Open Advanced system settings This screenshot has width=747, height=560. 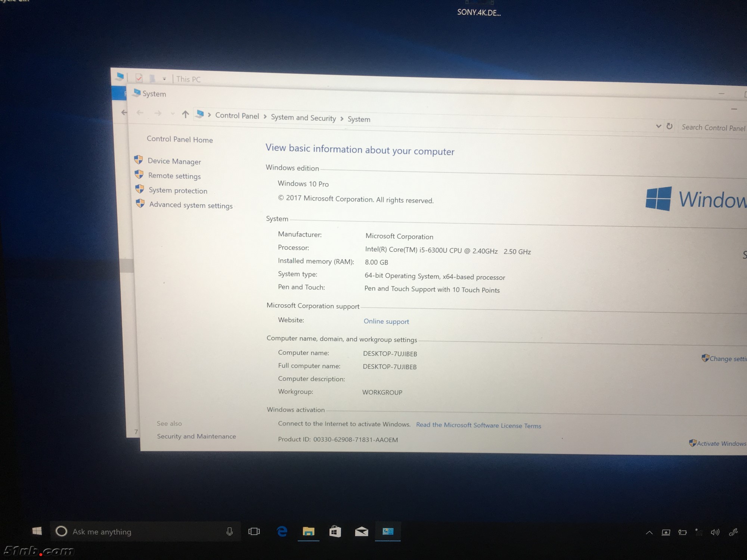[x=190, y=205]
